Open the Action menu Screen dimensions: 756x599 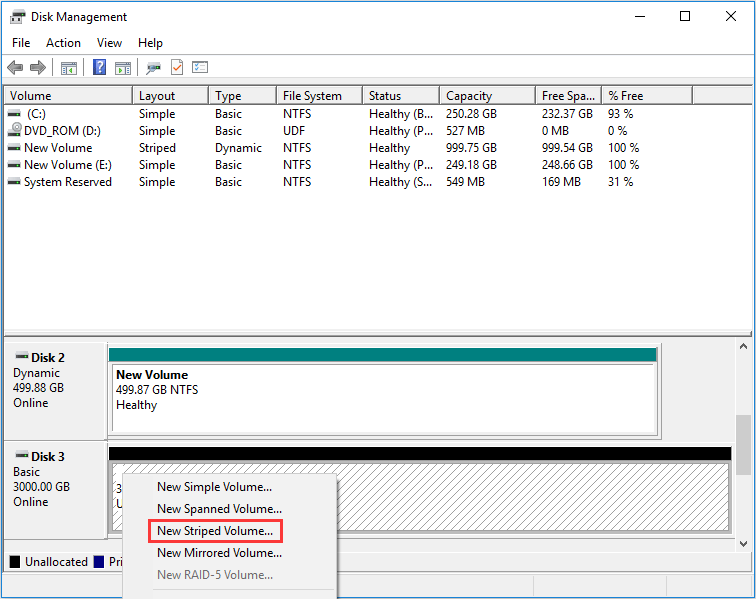pyautogui.click(x=63, y=43)
